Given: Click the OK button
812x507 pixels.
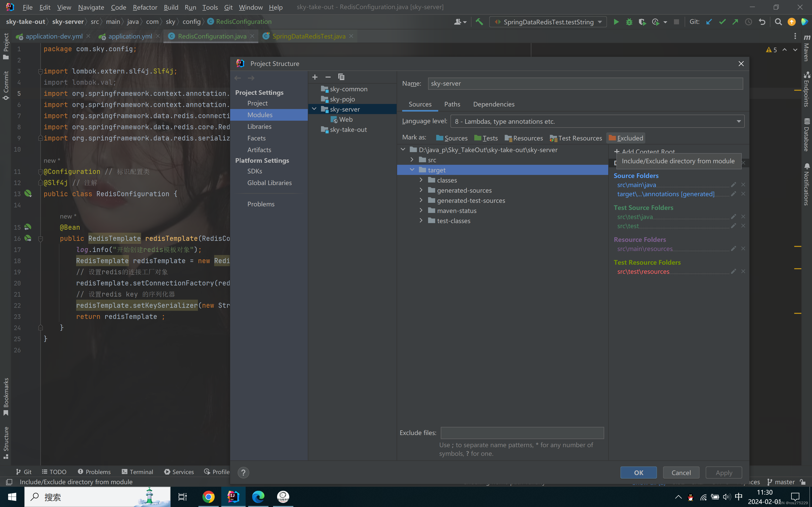Looking at the screenshot, I should (638, 473).
